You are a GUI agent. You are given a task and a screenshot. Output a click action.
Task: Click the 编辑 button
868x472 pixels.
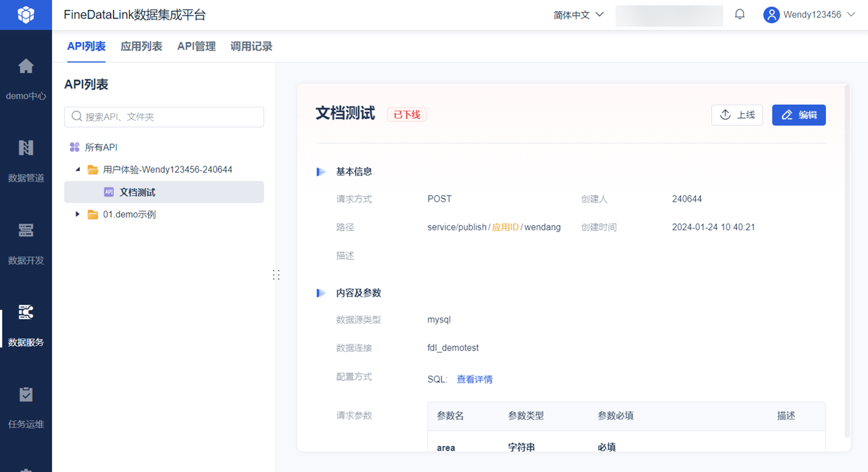coord(799,115)
